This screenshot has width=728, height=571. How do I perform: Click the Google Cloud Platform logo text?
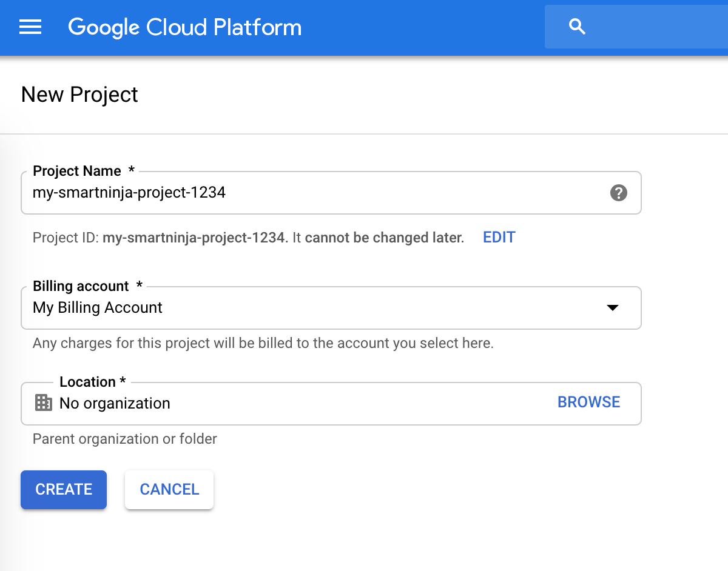[x=184, y=27]
